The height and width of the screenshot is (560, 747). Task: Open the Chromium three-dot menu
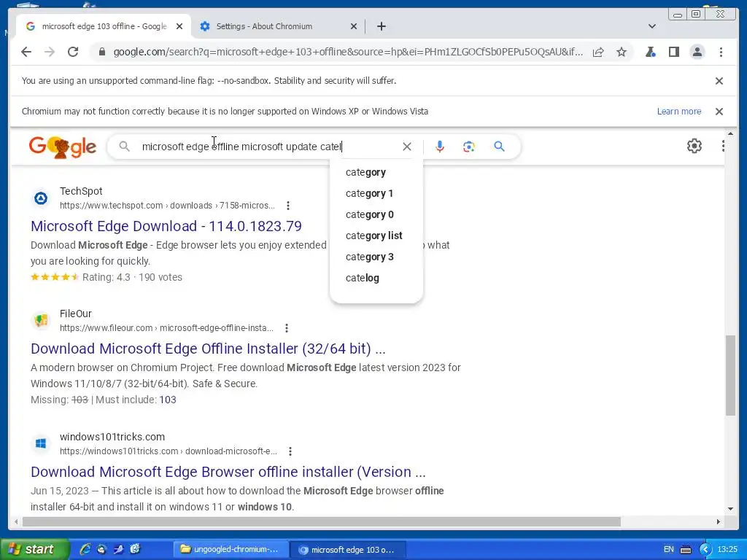pyautogui.click(x=721, y=52)
